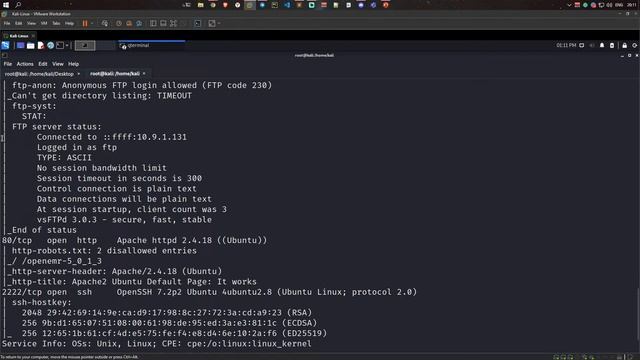Open the Kali notifications bell
Screen dimensions: 640x360
pyautogui.click(x=602, y=45)
